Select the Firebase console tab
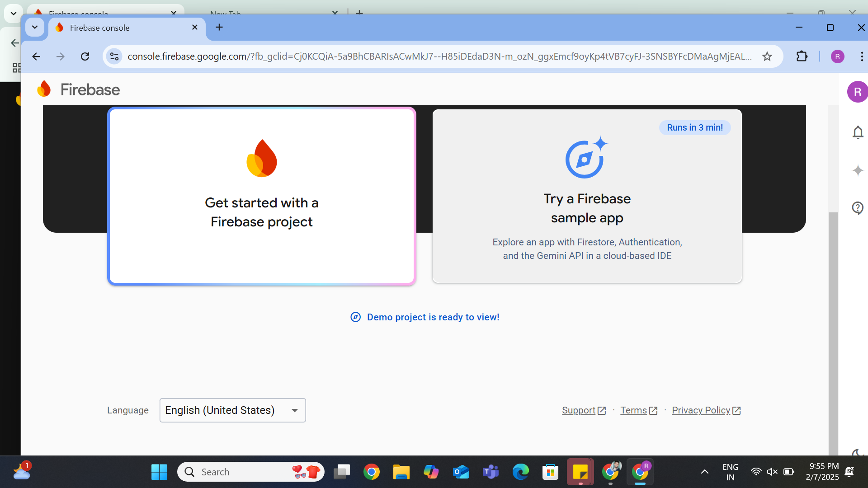The height and width of the screenshot is (488, 868). (x=127, y=28)
